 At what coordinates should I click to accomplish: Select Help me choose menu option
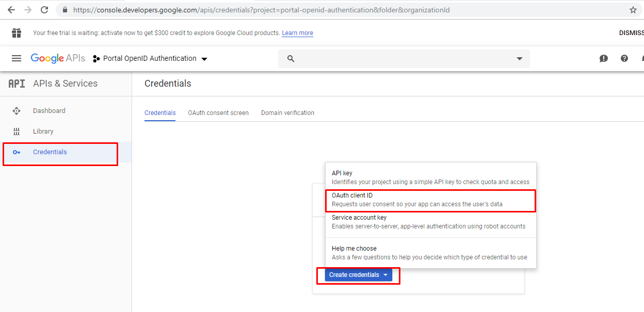[431, 253]
